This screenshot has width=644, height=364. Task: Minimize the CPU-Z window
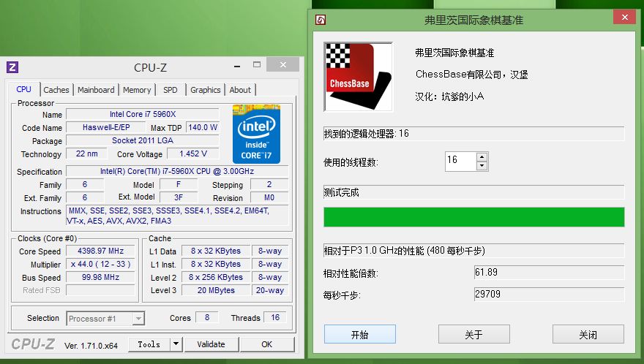[237, 65]
